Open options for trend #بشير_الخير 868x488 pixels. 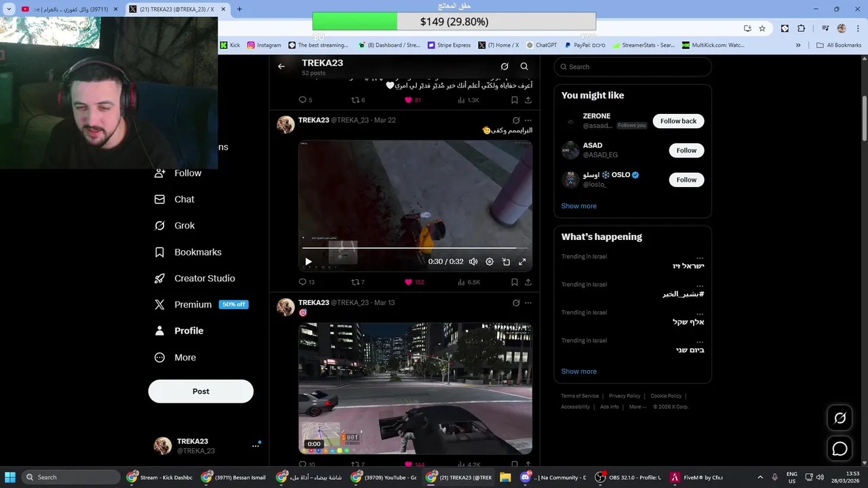point(700,285)
